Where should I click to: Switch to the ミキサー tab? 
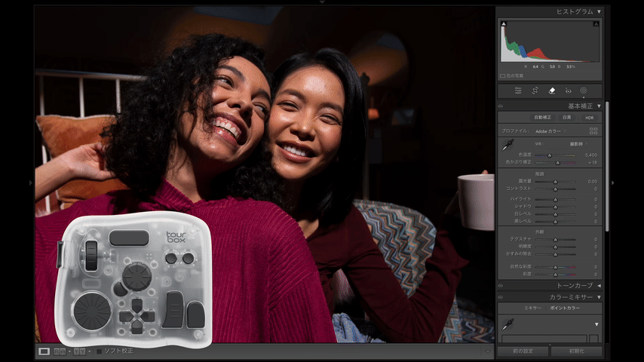click(533, 308)
